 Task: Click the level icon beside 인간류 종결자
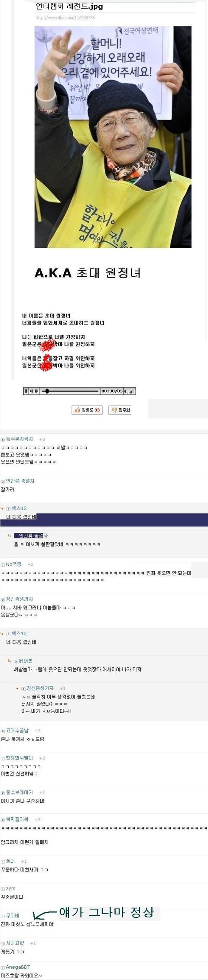pyautogui.click(x=3, y=481)
